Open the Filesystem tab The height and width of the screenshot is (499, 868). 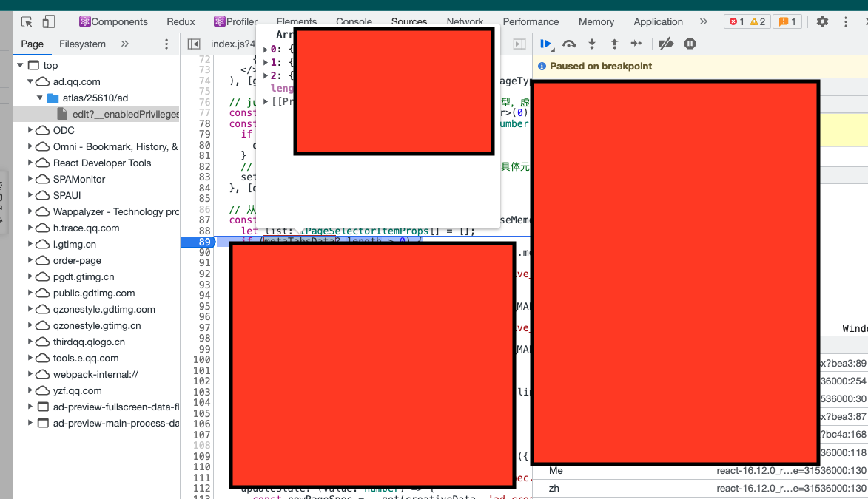[82, 44]
